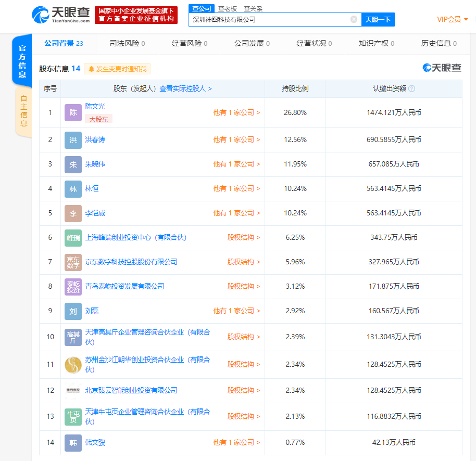Expand 京东数字科技 股权结构
The height and width of the screenshot is (461, 476).
[x=243, y=262]
